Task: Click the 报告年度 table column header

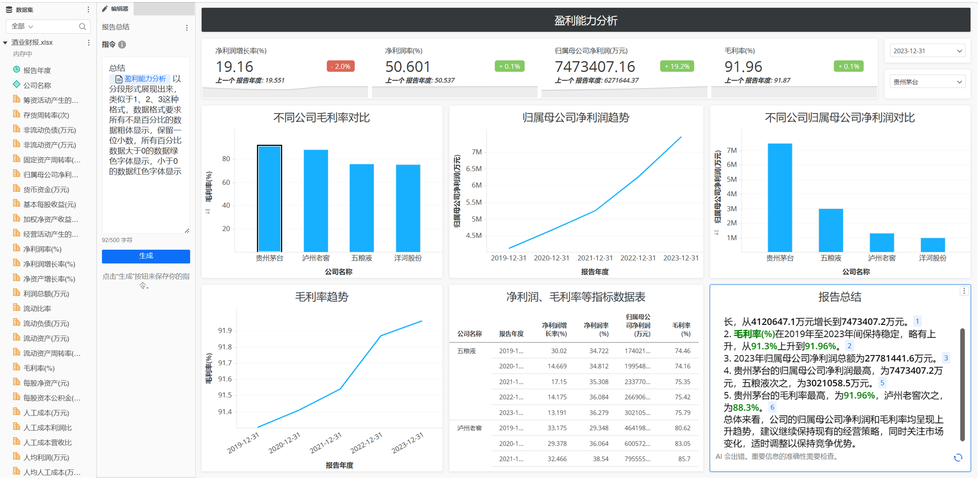Action: point(512,334)
